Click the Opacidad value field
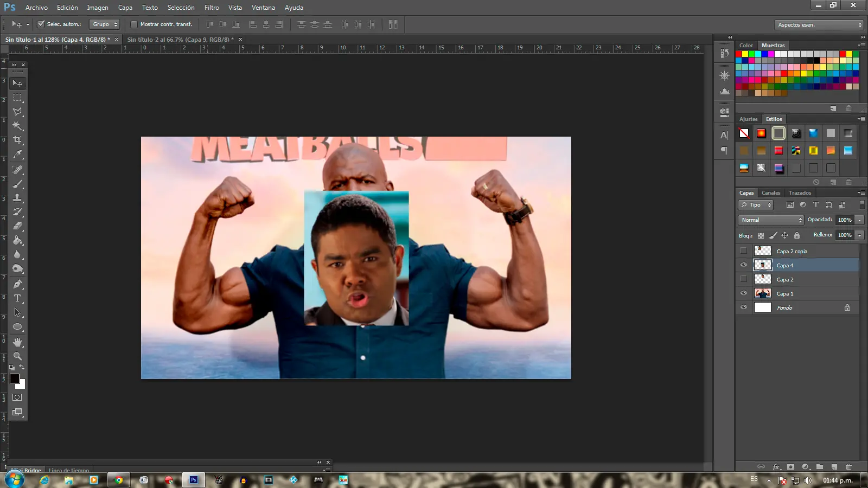 pos(844,220)
